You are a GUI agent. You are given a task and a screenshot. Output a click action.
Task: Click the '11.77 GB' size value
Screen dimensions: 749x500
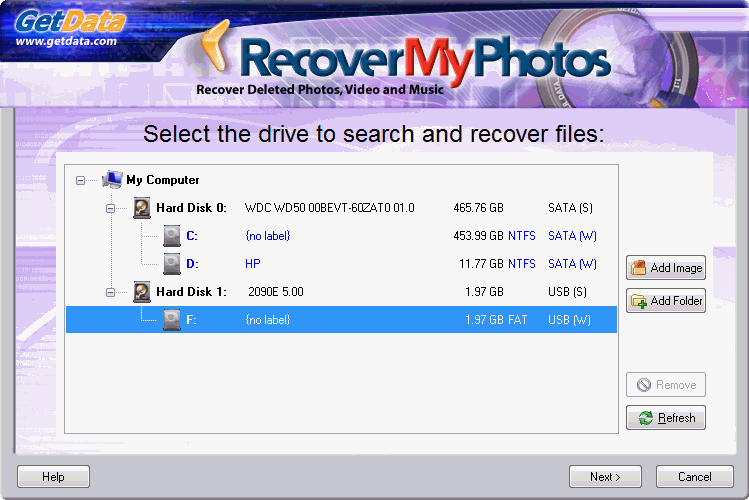pyautogui.click(x=482, y=264)
